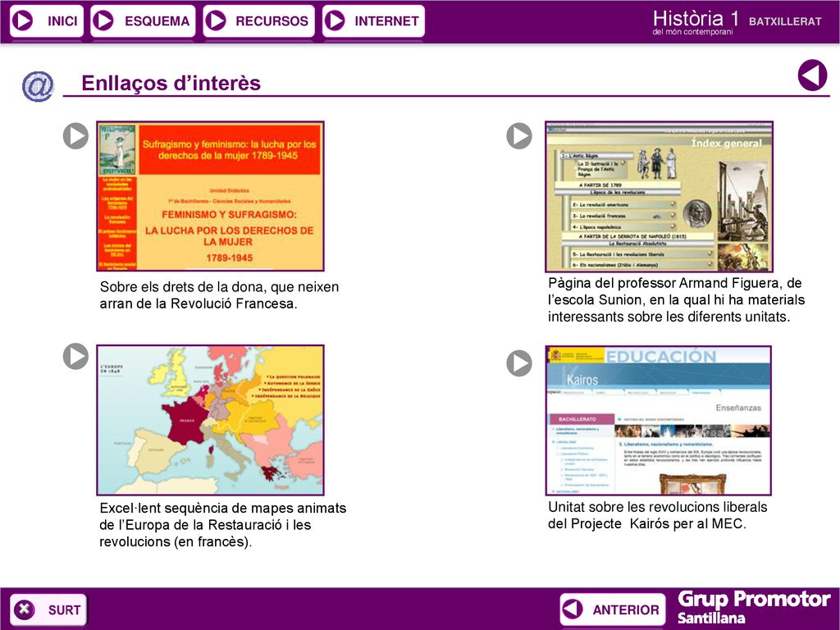The height and width of the screenshot is (630, 840).
Task: Open the Europe 1848 map thumbnail
Action: pyautogui.click(x=211, y=420)
